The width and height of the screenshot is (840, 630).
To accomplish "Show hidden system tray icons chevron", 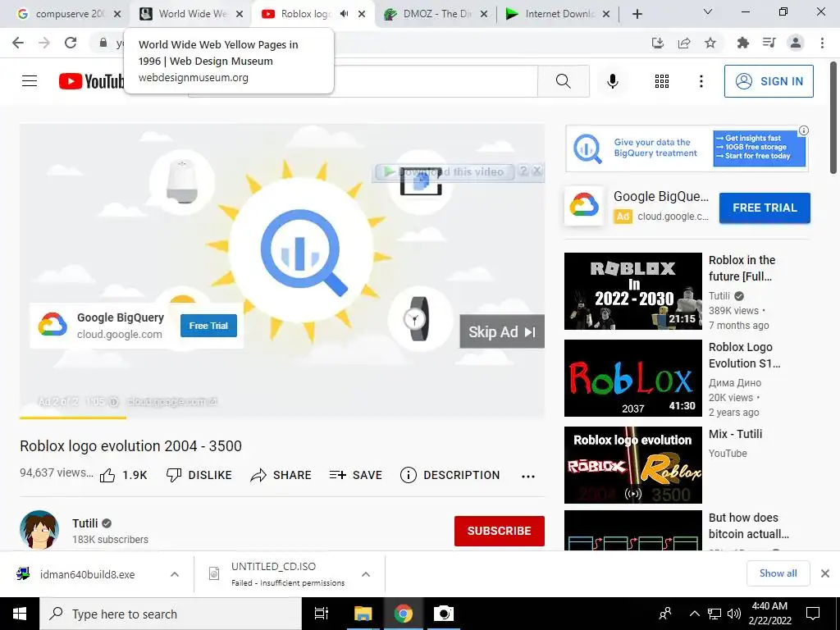I will pyautogui.click(x=694, y=614).
